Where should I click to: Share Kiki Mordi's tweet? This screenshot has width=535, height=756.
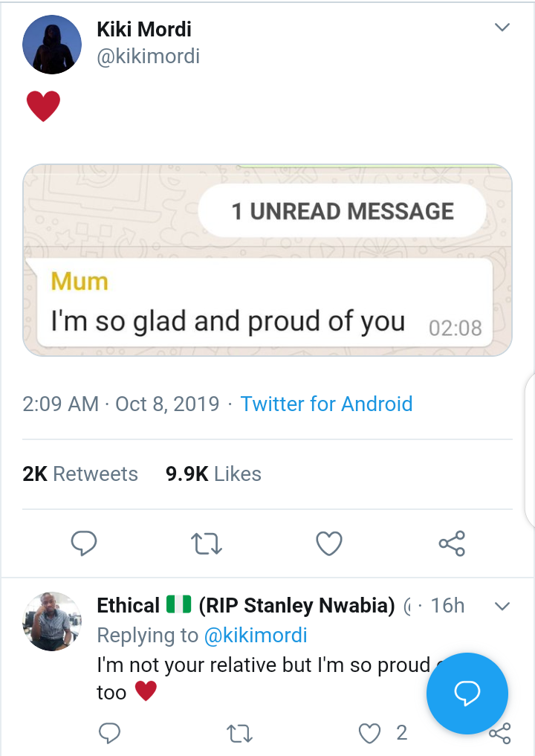click(x=452, y=543)
